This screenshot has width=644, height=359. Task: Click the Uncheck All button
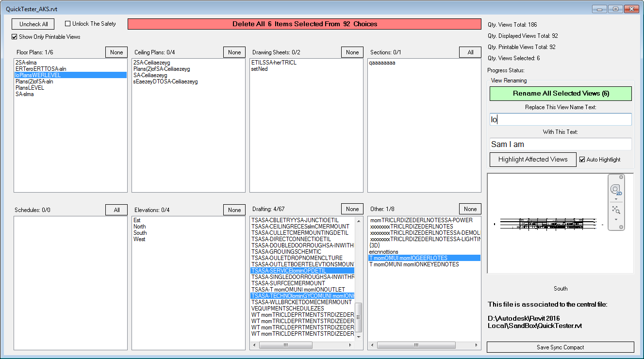[x=33, y=24]
